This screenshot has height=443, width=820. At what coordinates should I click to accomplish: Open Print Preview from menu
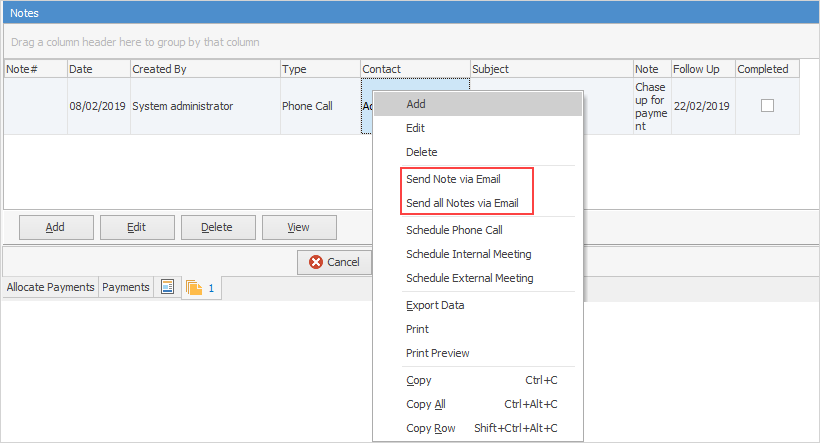(478, 354)
